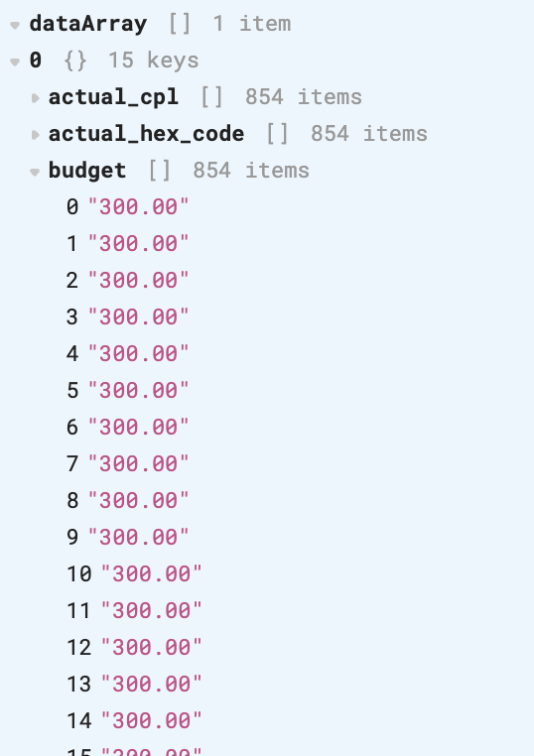Click budget item 5 value
This screenshot has height=756, width=534.
pos(138,390)
